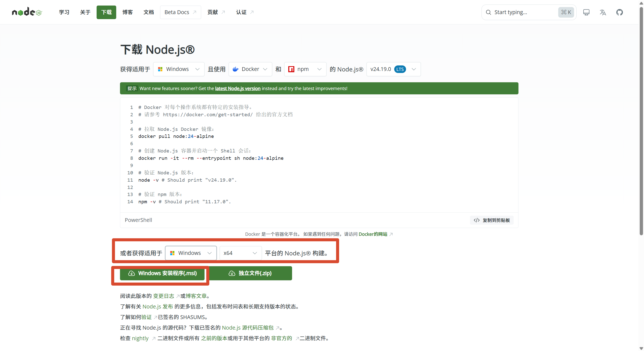Follow the latest Node.js version link
The height and width of the screenshot is (351, 644).
[x=238, y=88]
